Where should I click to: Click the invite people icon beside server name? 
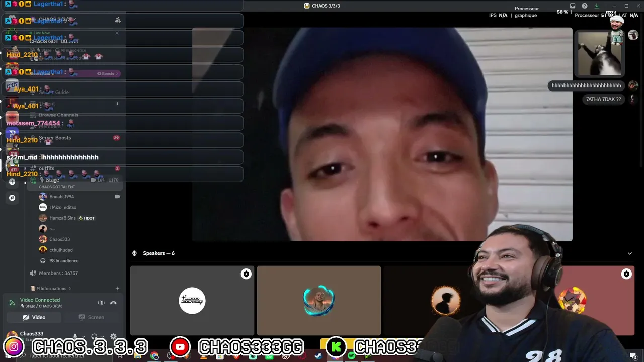(118, 20)
